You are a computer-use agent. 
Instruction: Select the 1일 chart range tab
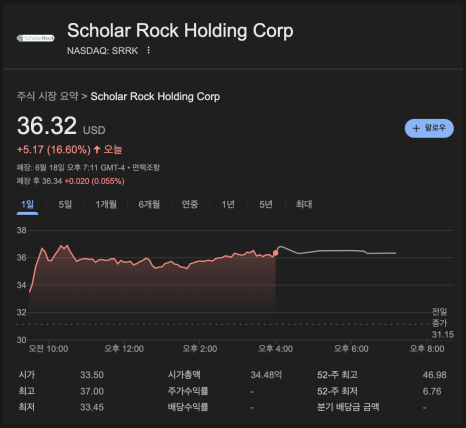pyautogui.click(x=27, y=204)
